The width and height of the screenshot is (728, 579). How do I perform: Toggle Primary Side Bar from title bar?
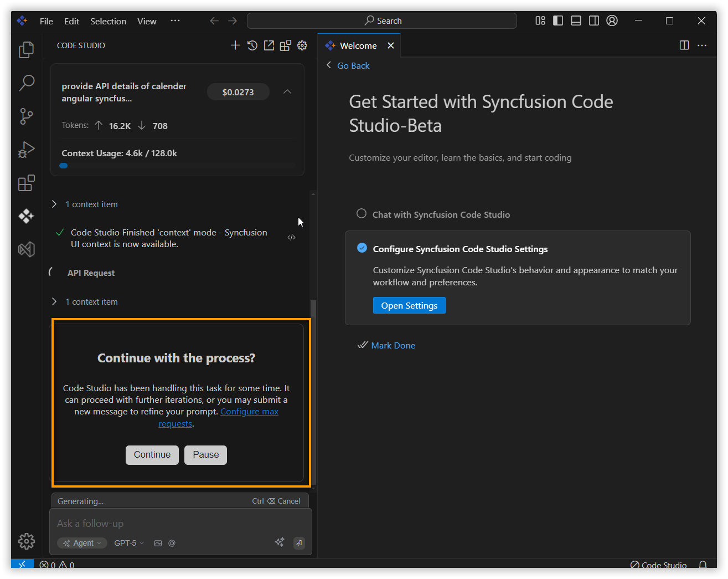(558, 21)
